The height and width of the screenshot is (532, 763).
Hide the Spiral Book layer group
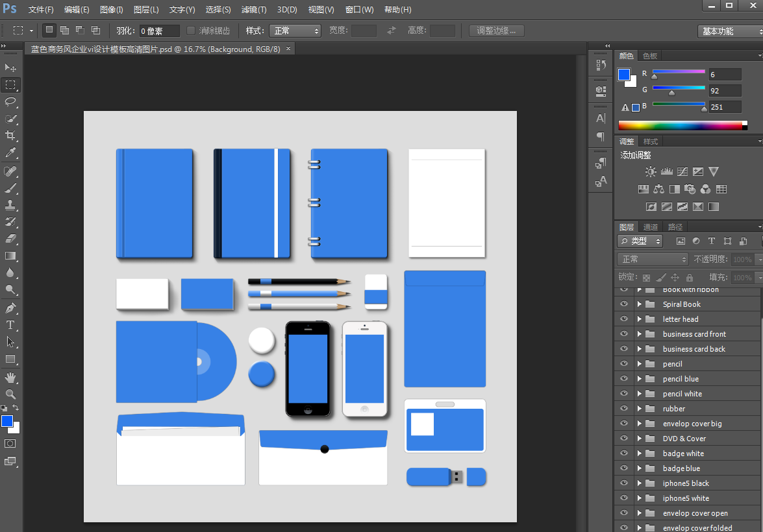pos(624,304)
